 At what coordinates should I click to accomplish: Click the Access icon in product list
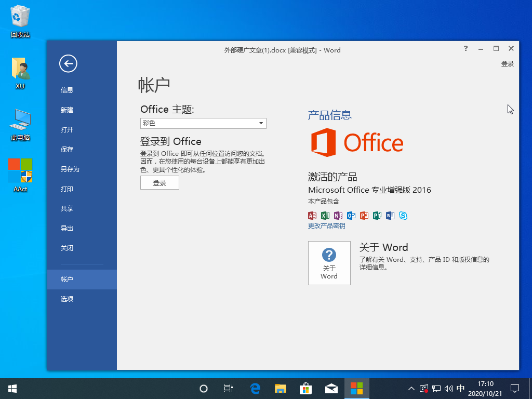[x=312, y=216]
